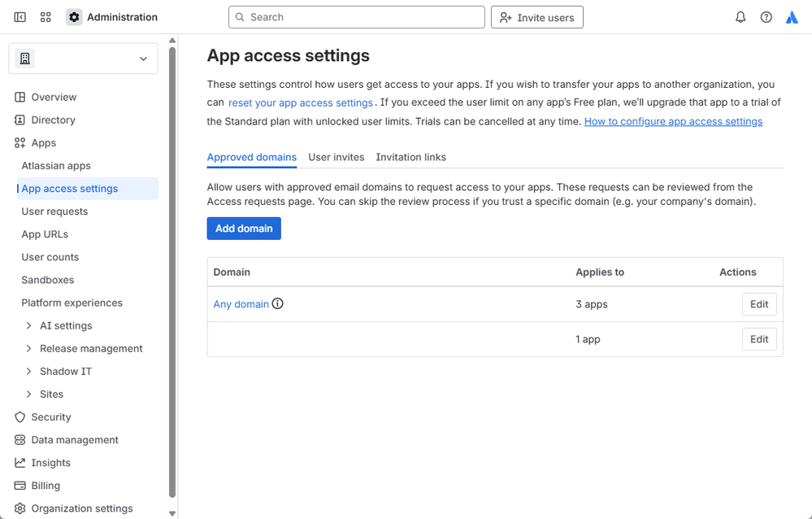Click in the Search field
Viewport: 812px width, 519px height.
tap(358, 17)
